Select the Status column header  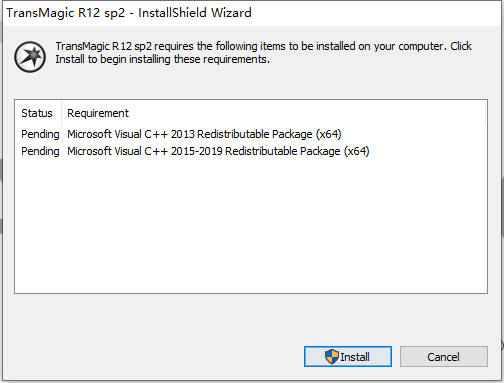(37, 113)
